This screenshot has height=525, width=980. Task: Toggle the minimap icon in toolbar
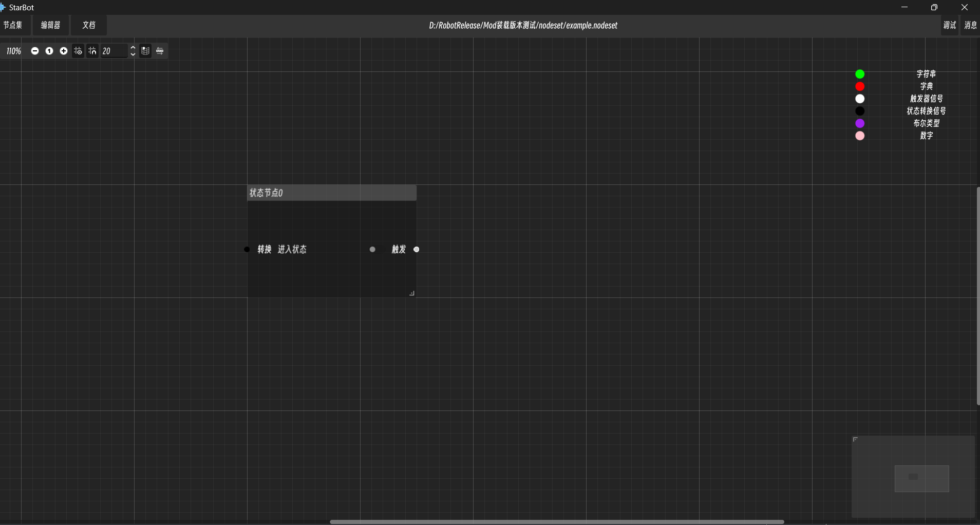pos(145,51)
